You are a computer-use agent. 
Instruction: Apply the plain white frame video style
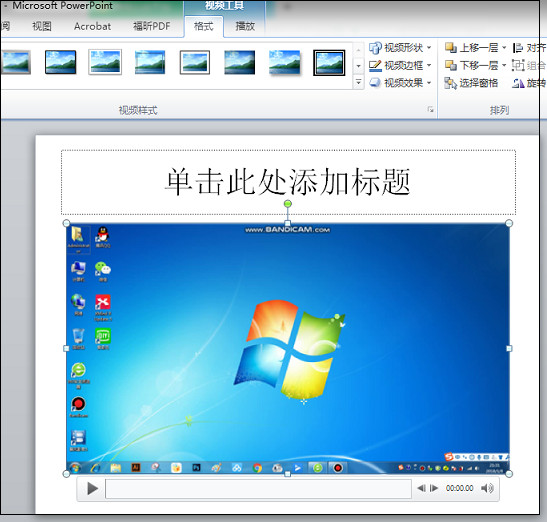[x=105, y=62]
